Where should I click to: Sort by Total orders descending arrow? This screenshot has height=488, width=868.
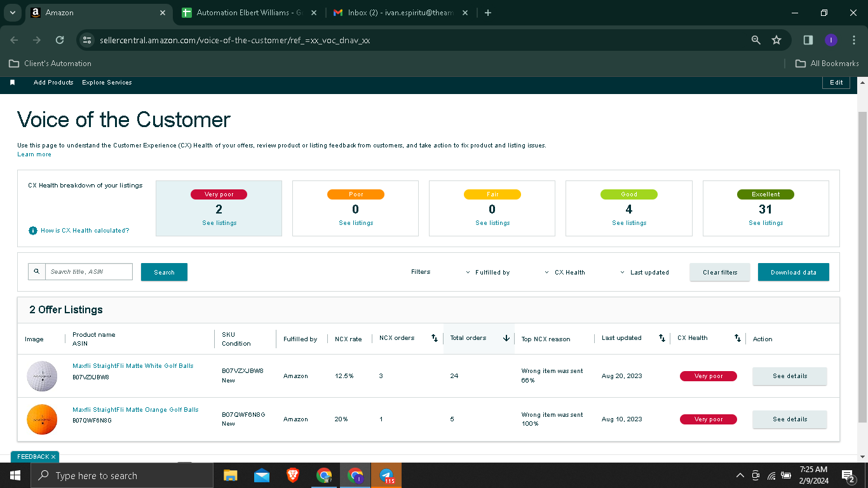506,338
